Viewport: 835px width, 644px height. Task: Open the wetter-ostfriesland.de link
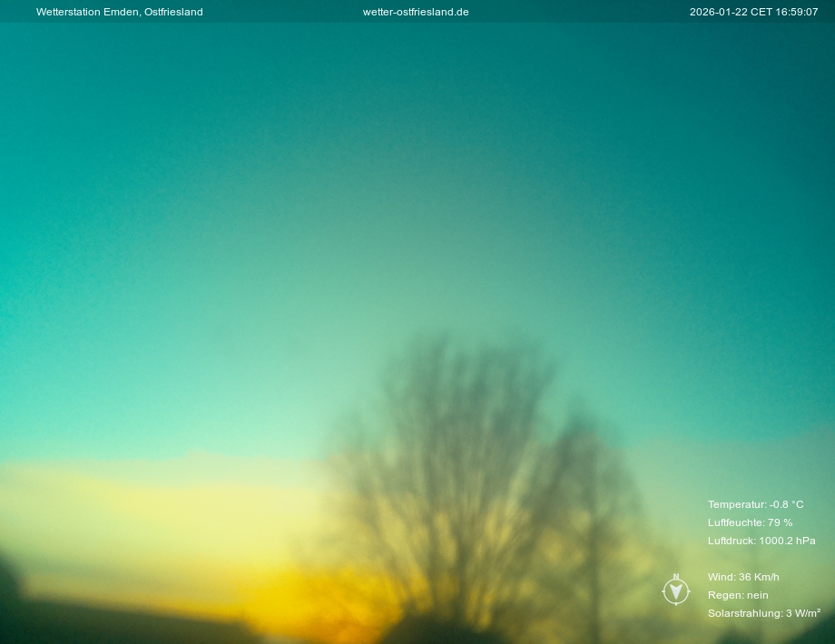click(416, 12)
